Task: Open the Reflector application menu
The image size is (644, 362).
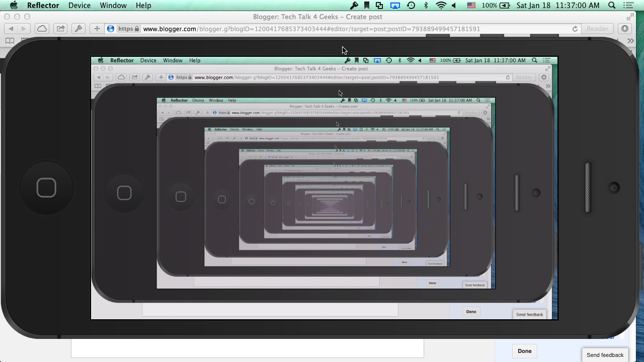Action: (x=43, y=6)
